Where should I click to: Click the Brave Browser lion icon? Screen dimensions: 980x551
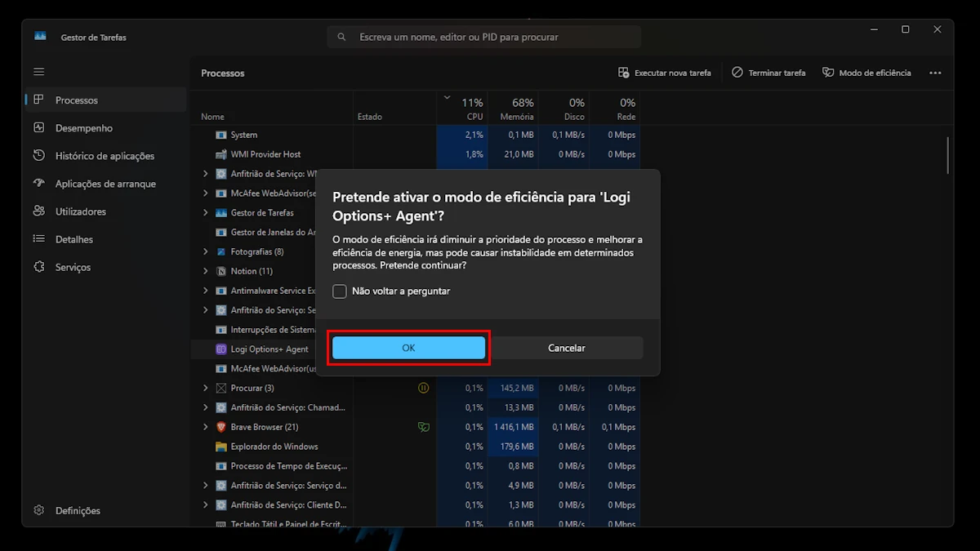coord(220,427)
